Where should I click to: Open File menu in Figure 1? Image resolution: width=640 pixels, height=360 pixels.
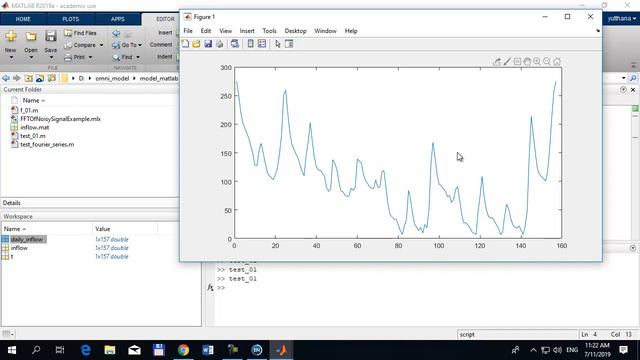(188, 31)
